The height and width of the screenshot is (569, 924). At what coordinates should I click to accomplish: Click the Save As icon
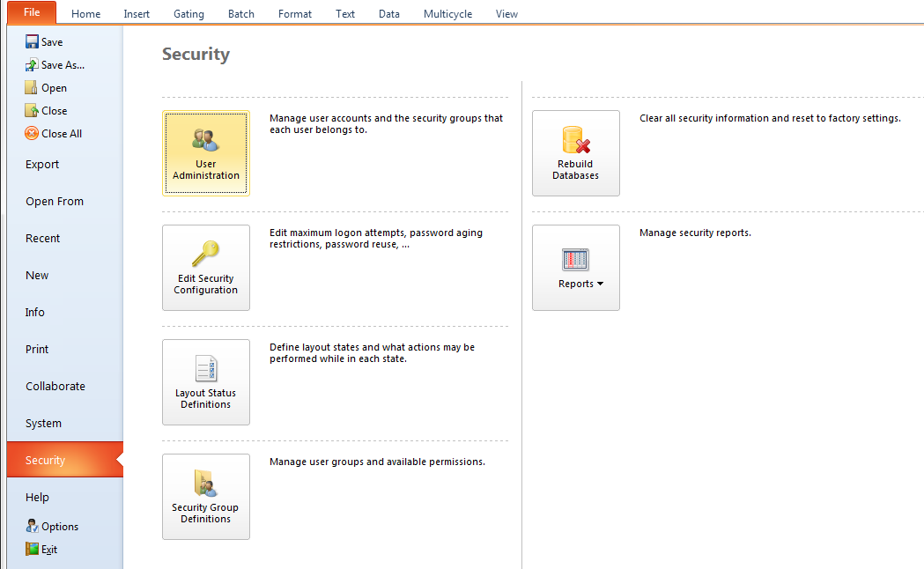pyautogui.click(x=32, y=65)
